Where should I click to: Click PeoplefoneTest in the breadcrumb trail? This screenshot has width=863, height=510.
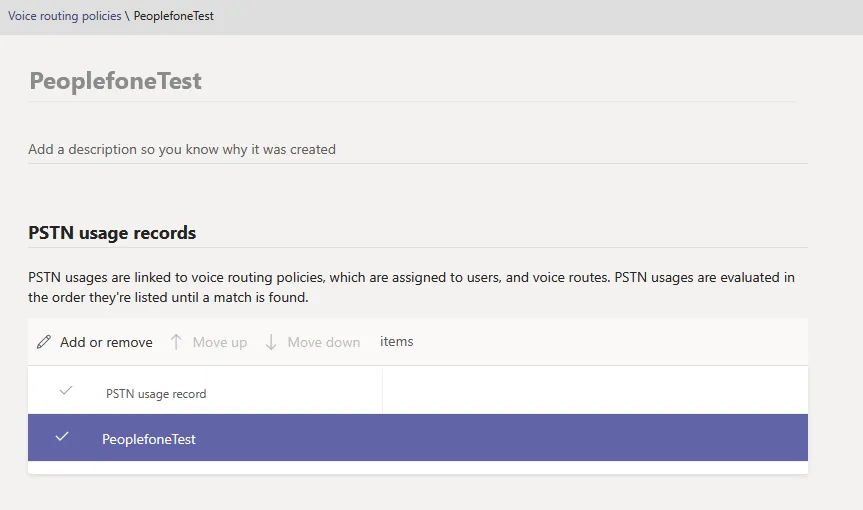coord(173,16)
